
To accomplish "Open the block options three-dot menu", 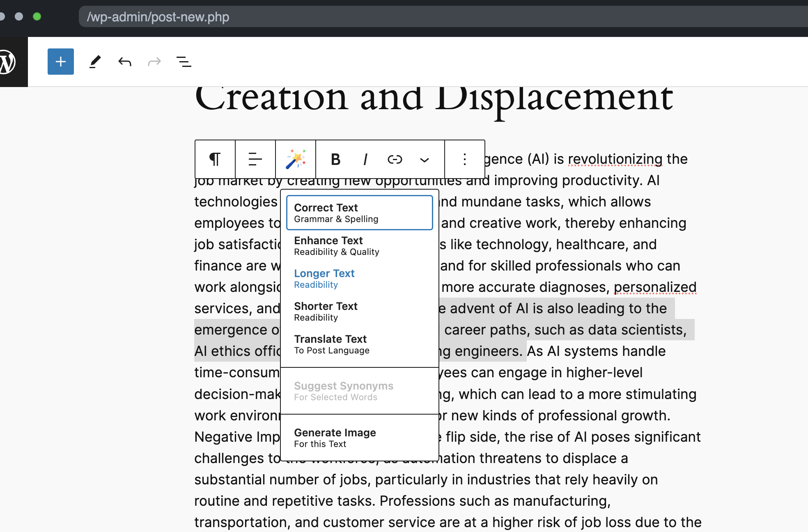I will [x=465, y=159].
